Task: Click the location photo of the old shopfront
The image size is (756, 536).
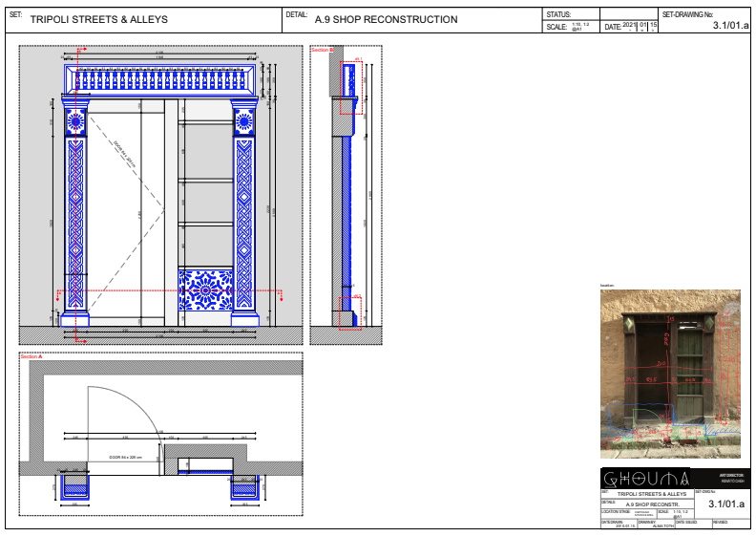Action: point(670,374)
